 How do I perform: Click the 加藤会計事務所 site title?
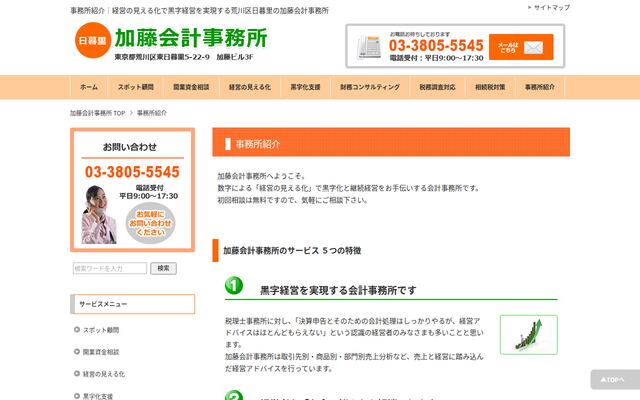pyautogui.click(x=191, y=38)
